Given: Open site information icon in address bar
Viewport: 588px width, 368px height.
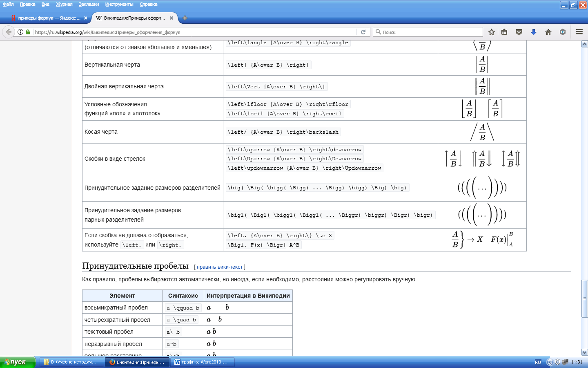Looking at the screenshot, I should (20, 32).
